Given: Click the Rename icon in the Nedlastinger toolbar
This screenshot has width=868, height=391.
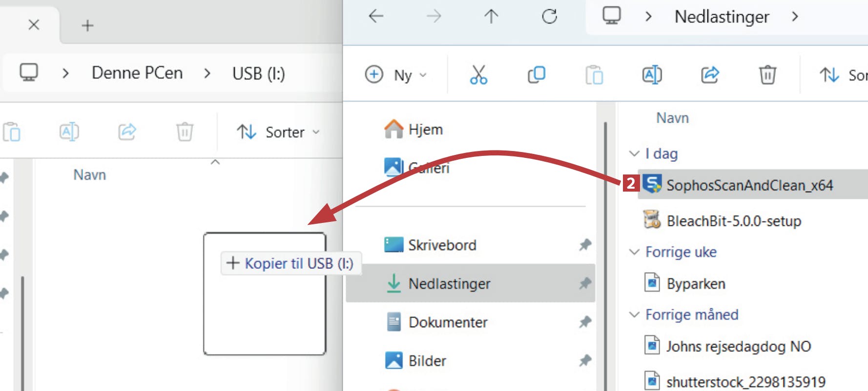Looking at the screenshot, I should tap(652, 75).
